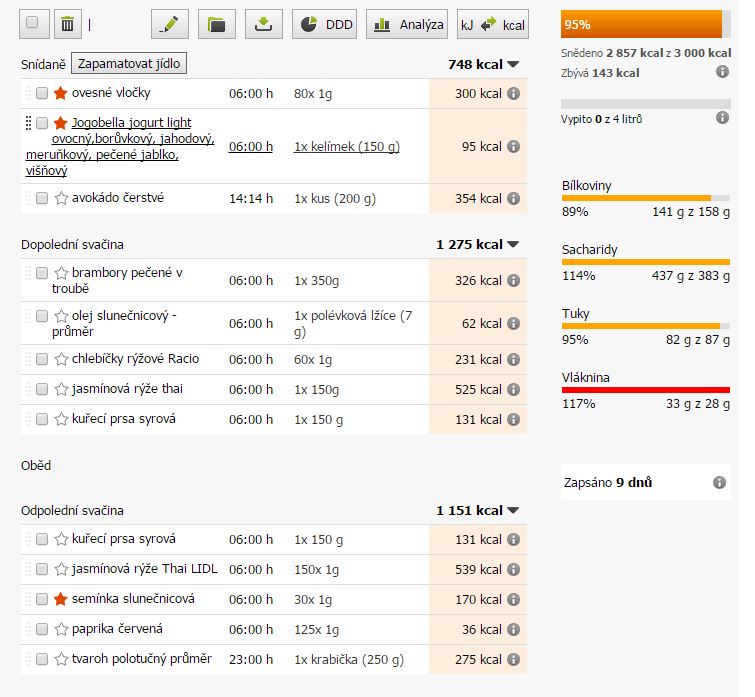Click the Vypito water intake bar
The width and height of the screenshot is (755, 697).
click(646, 103)
